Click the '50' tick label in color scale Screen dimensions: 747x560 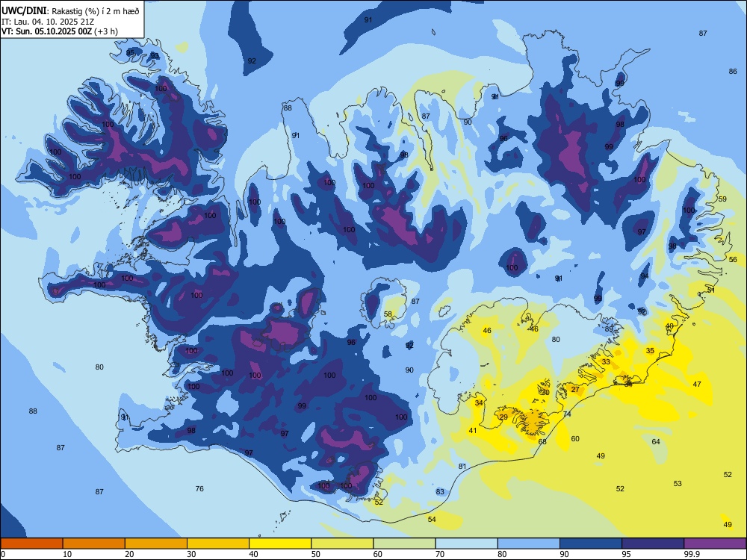coord(315,554)
